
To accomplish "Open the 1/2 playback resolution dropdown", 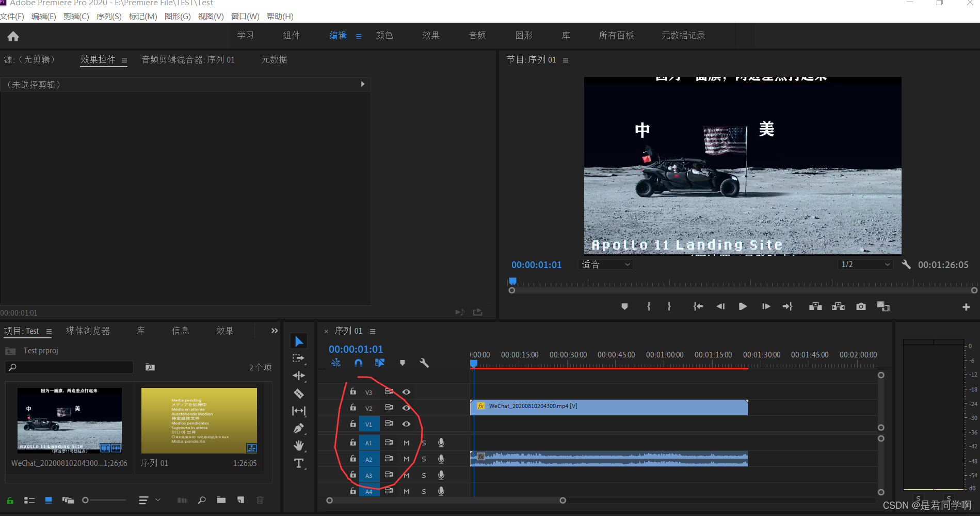I will pos(865,264).
